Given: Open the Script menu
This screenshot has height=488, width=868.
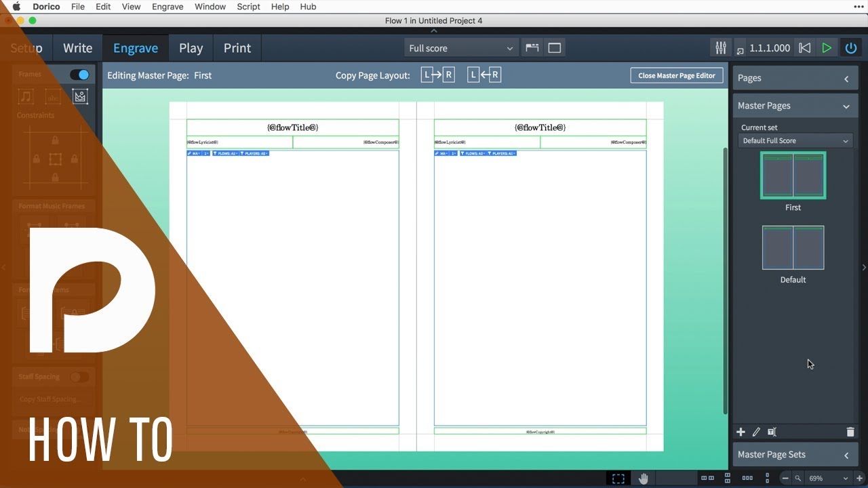Looking at the screenshot, I should [248, 7].
